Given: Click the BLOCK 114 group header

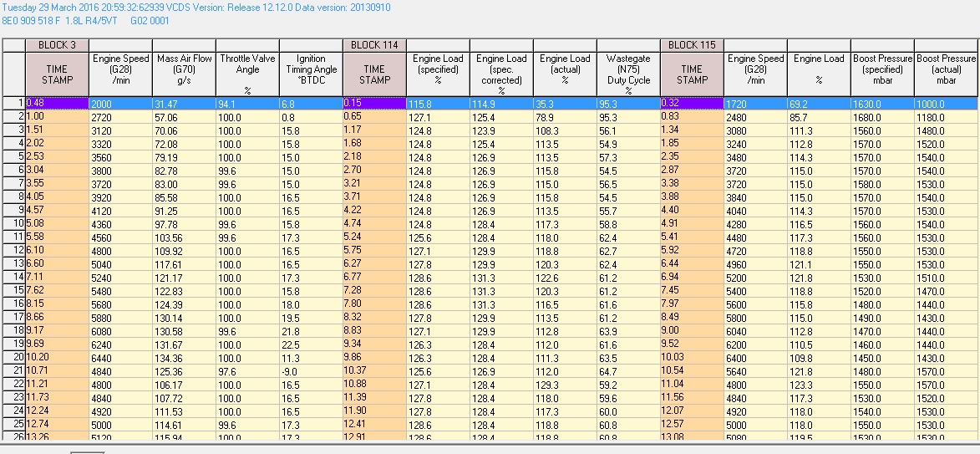Looking at the screenshot, I should (x=374, y=45).
